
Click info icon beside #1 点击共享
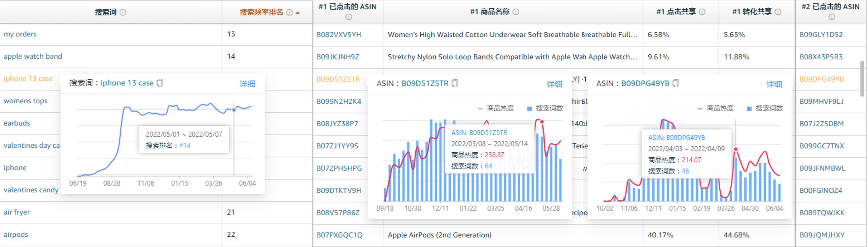pos(702,12)
